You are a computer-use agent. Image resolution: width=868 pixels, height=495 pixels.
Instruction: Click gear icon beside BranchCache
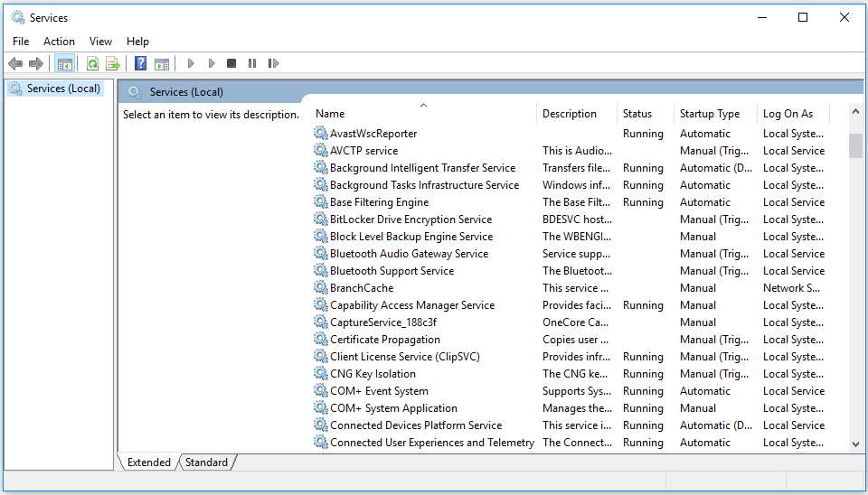point(320,287)
